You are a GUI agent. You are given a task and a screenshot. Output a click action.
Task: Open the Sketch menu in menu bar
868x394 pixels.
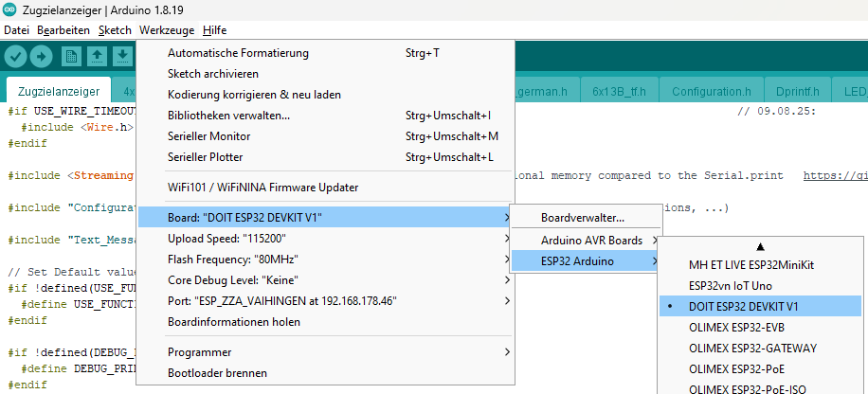115,30
